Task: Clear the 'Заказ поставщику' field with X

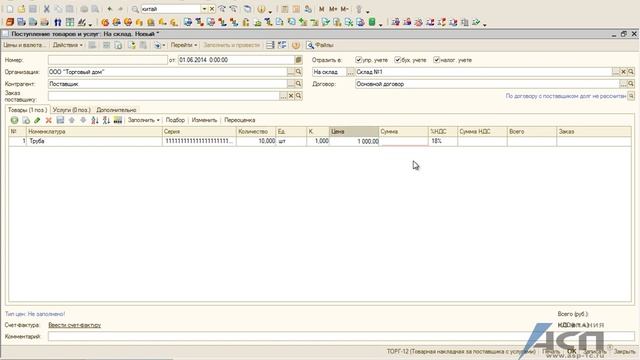Action: (x=291, y=96)
